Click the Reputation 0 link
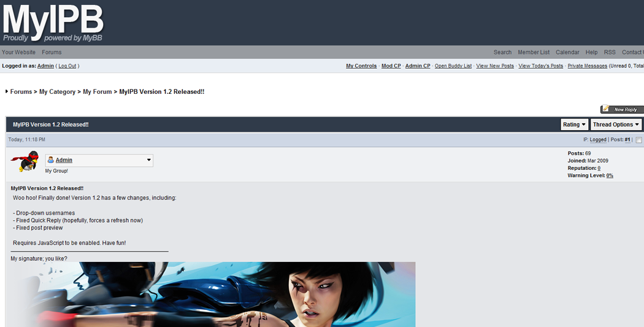Viewport: 644px width, 327px height. [599, 168]
